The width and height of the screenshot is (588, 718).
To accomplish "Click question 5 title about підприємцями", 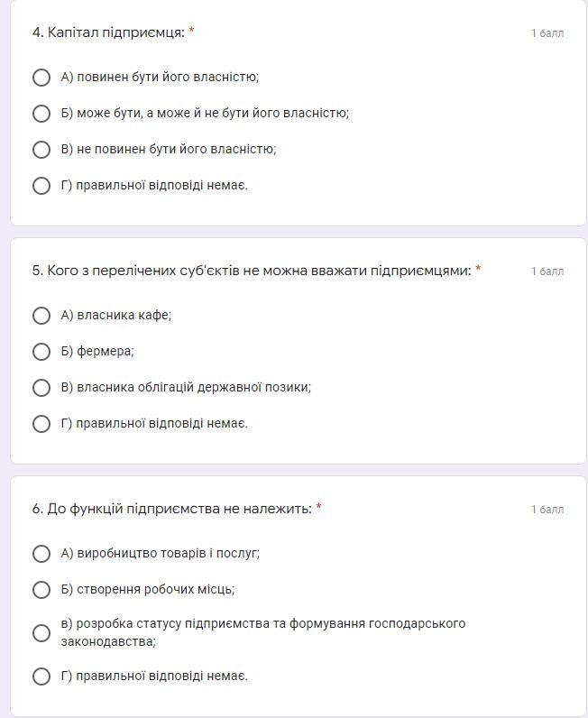I will coord(252,271).
